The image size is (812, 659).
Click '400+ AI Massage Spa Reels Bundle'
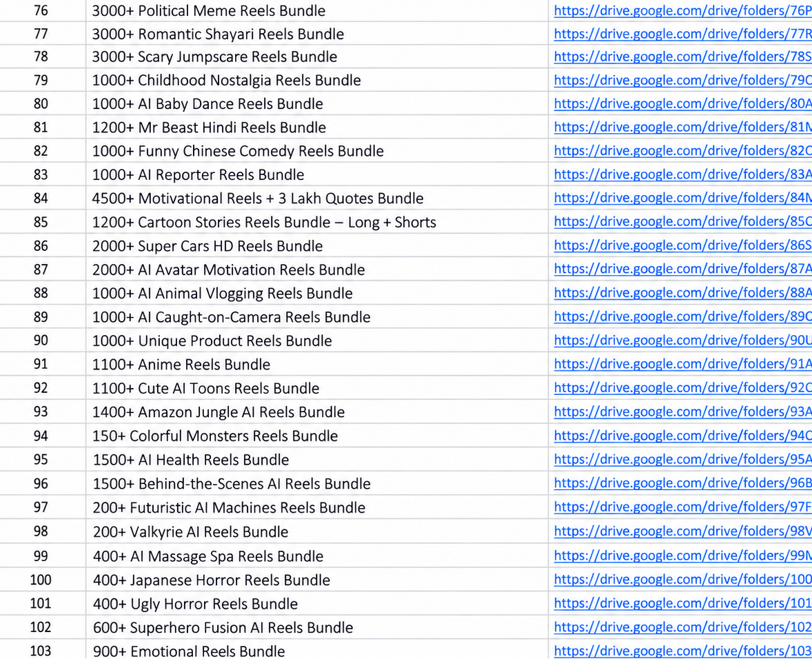tap(208, 556)
